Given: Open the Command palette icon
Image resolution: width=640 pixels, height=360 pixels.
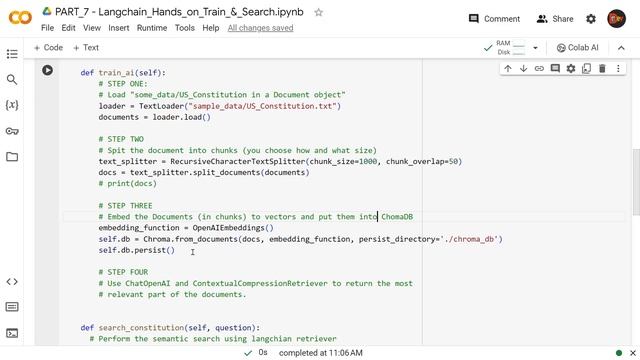Looking at the screenshot, I should (12, 307).
